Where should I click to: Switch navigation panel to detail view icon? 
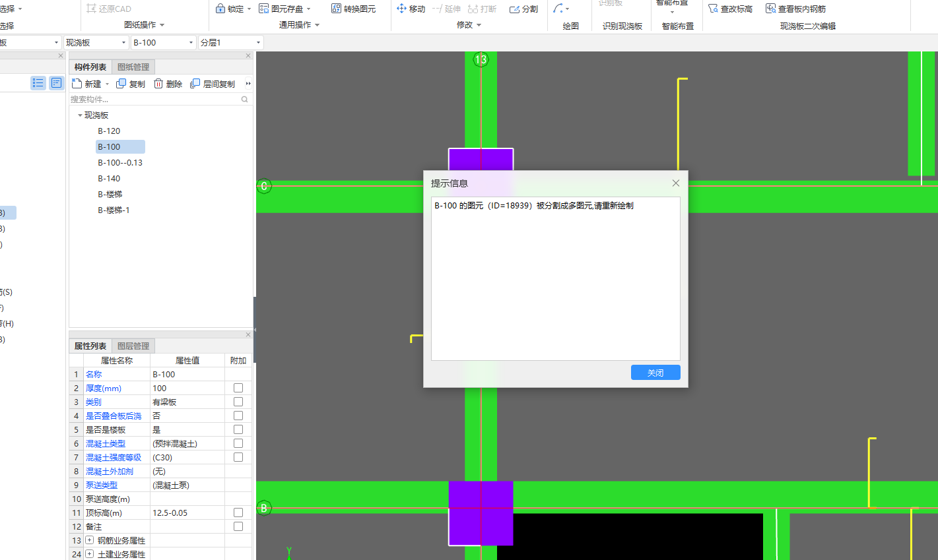point(56,82)
